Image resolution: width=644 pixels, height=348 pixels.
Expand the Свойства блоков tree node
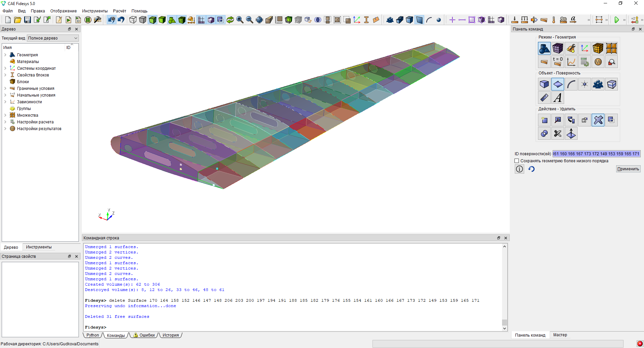tap(5, 75)
